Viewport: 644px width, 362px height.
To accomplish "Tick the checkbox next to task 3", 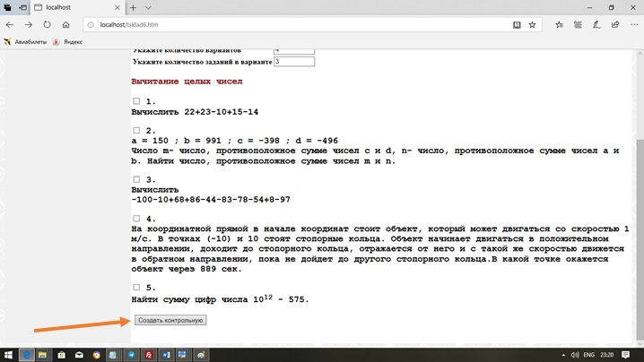I will tap(136, 180).
